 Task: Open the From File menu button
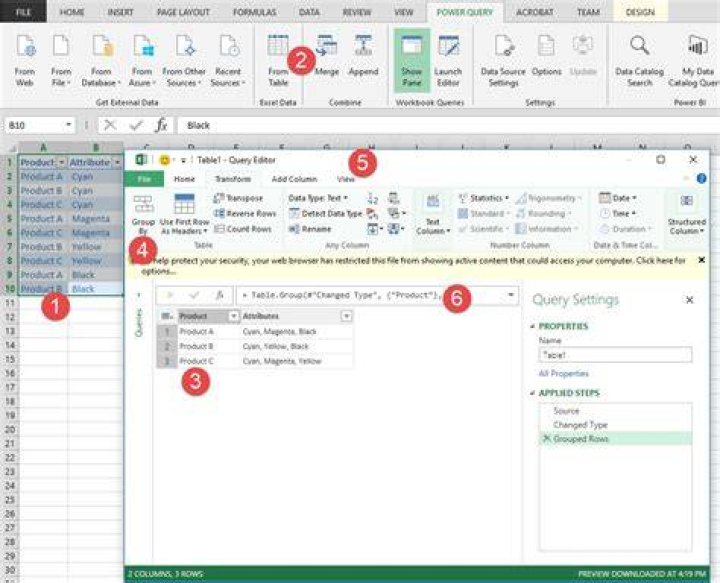[x=61, y=60]
